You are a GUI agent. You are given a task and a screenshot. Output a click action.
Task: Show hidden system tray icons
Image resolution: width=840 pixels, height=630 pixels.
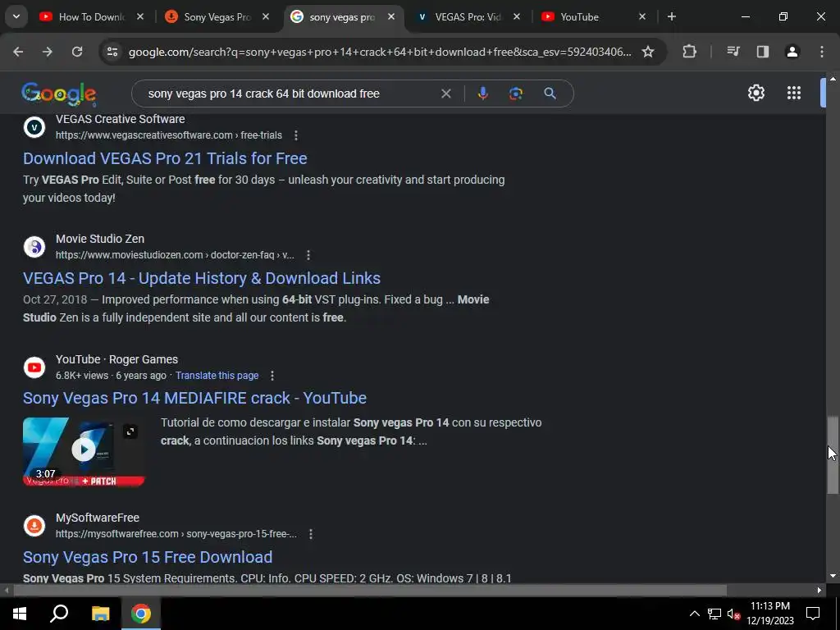tap(694, 614)
